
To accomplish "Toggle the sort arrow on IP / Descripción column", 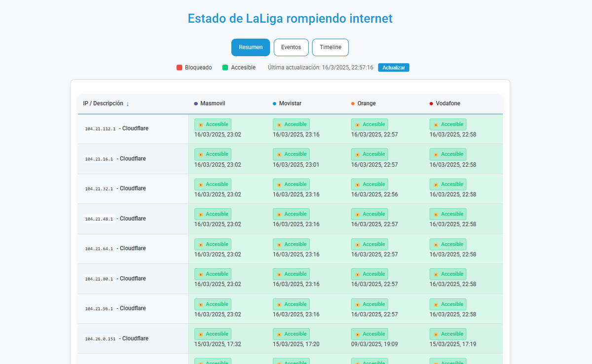I will (x=128, y=104).
